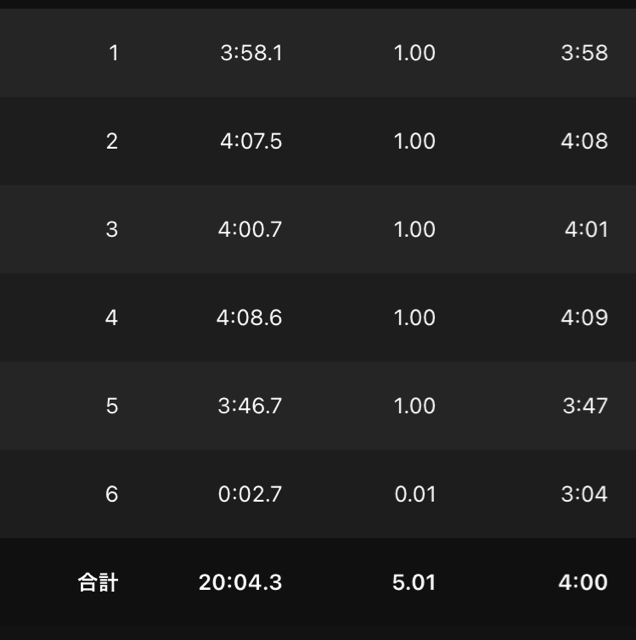Click lap 2 pace 4:08
The height and width of the screenshot is (640, 636).
[584, 141]
